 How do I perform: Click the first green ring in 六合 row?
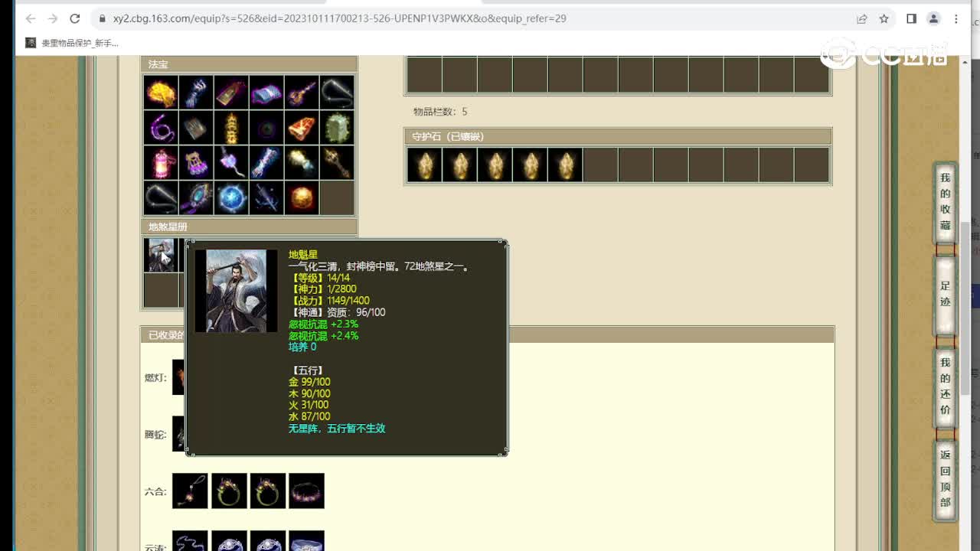pos(229,491)
